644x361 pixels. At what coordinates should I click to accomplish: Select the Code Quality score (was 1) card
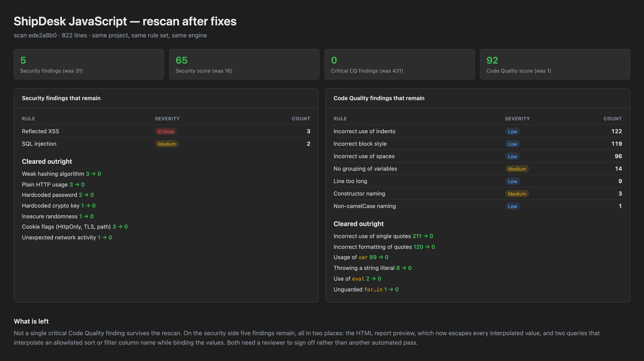tap(555, 64)
